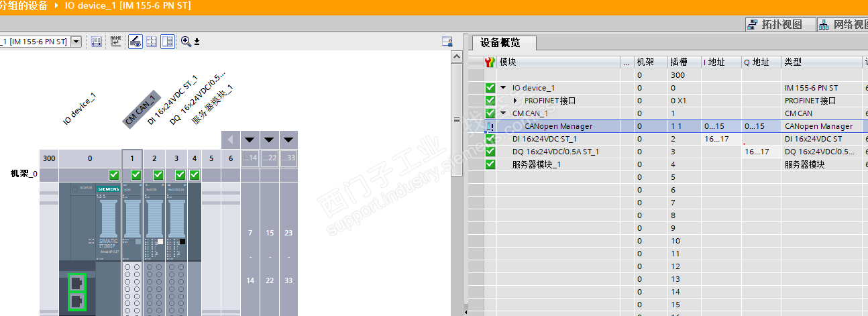Click the 类型 column header
The width and height of the screenshot is (868, 316).
822,62
